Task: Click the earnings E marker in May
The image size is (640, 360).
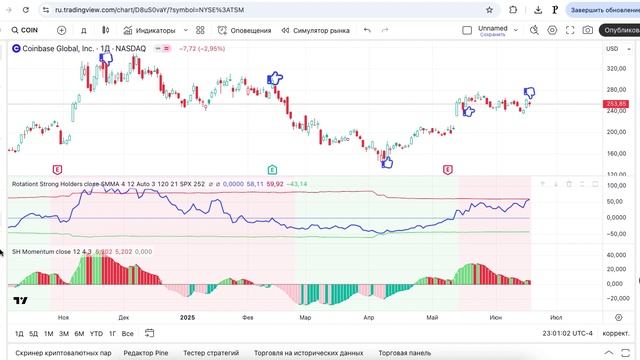Action: (x=448, y=169)
